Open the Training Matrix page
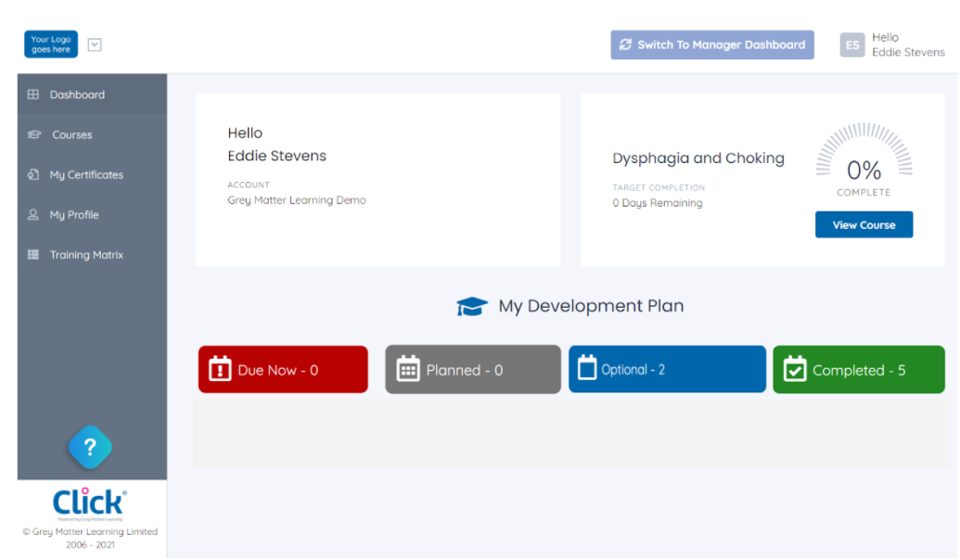Screen dimensions: 960x560 pos(92,255)
